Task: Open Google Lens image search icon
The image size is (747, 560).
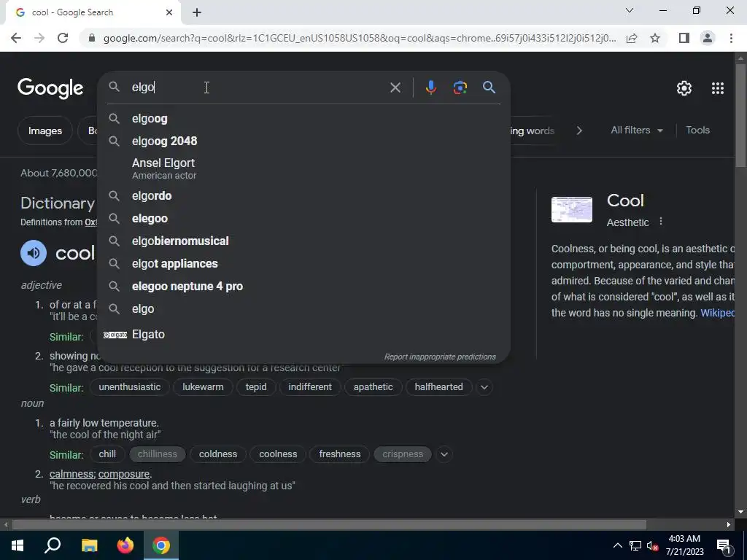Action: pos(460,87)
